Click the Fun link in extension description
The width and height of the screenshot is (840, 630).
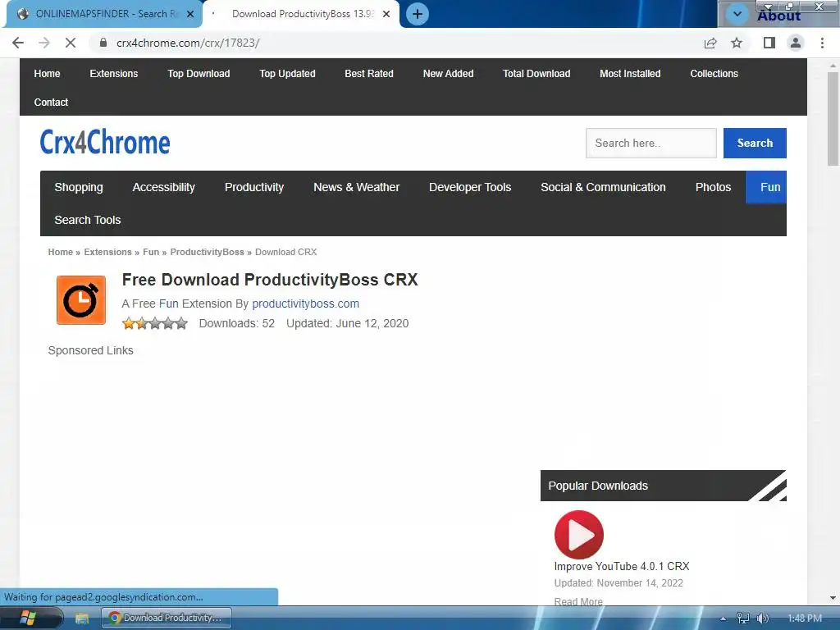pos(168,304)
